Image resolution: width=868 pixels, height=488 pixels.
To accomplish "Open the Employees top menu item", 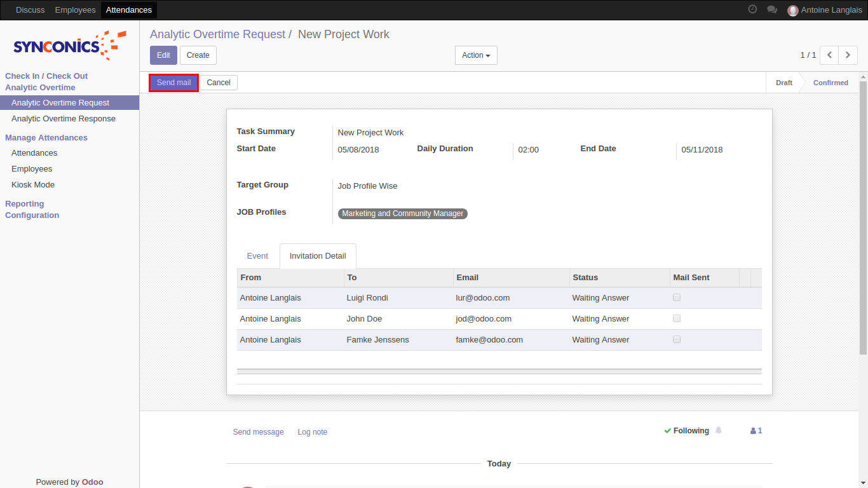I will tap(75, 10).
